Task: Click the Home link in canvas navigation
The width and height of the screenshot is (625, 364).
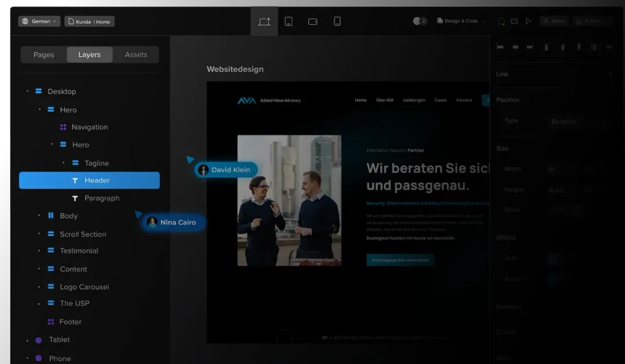Action: coord(361,100)
